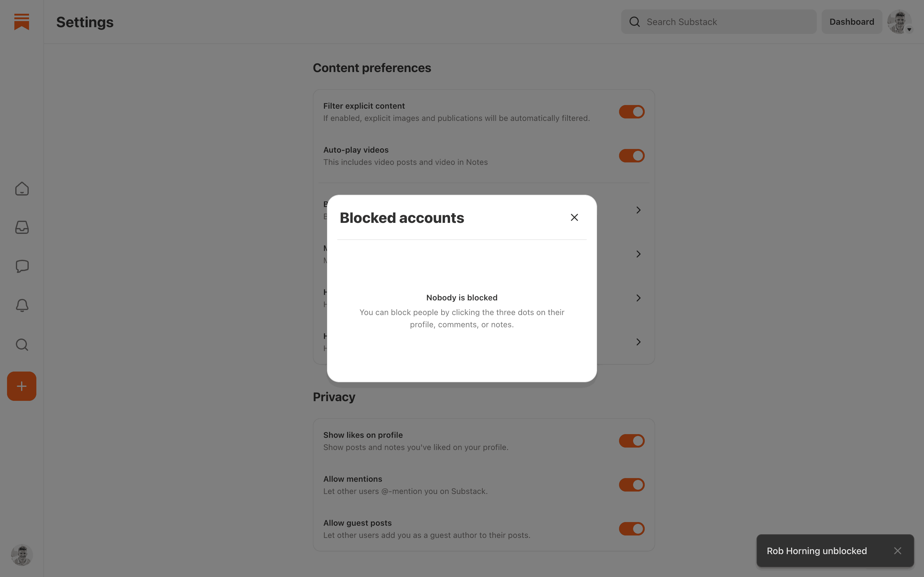Close the Blocked accounts dialog

574,217
